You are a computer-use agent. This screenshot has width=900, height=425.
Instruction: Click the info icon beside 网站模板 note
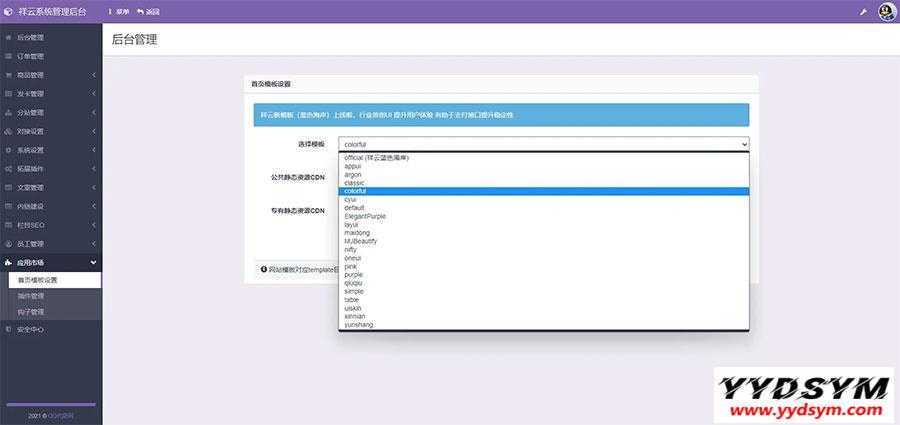[x=263, y=269]
